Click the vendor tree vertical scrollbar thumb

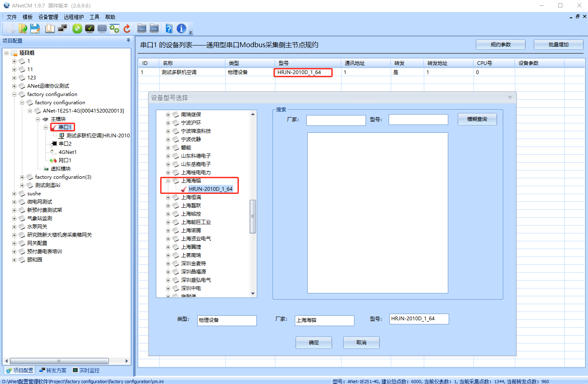[253, 216]
